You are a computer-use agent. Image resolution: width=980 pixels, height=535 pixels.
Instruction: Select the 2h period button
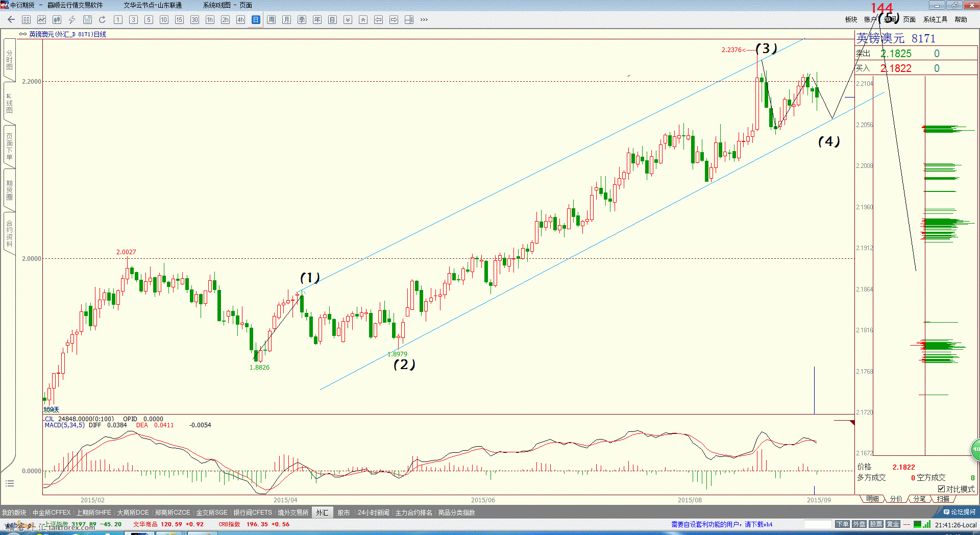[x=225, y=19]
